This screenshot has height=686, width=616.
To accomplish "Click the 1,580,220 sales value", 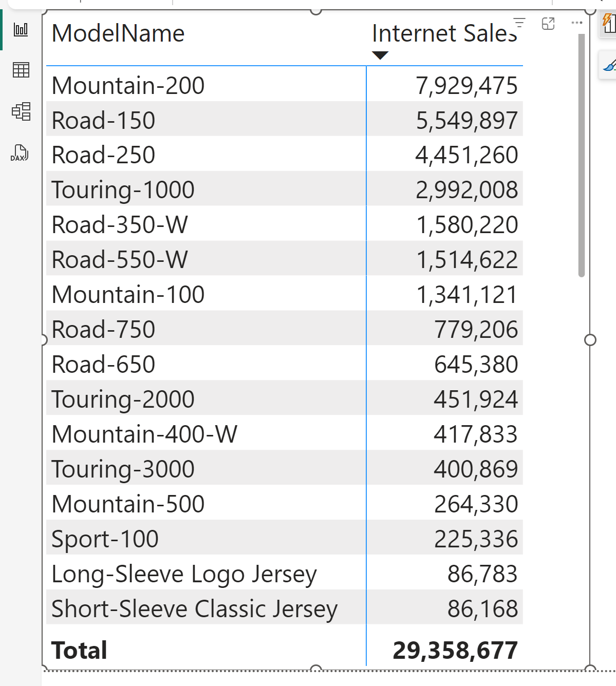I will [467, 225].
